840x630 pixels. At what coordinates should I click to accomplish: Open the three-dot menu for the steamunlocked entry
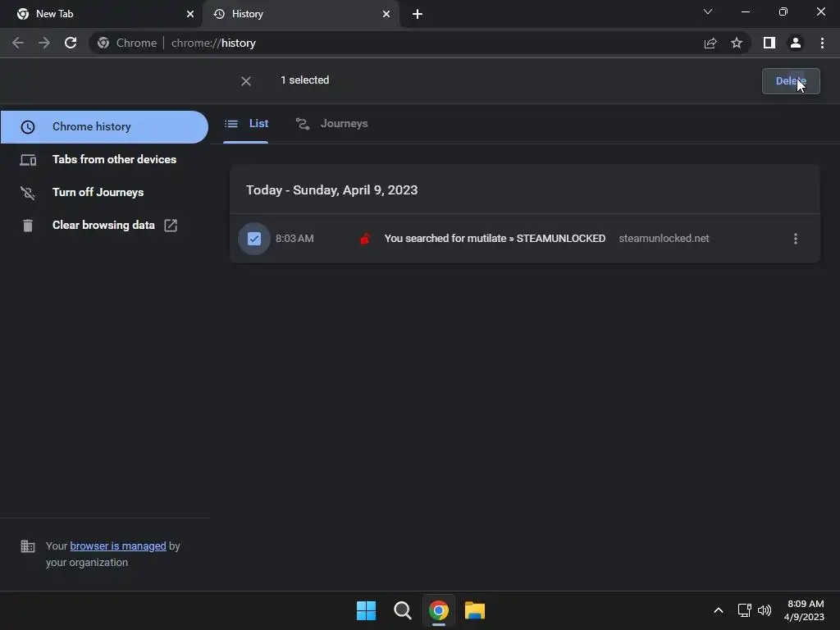click(795, 239)
